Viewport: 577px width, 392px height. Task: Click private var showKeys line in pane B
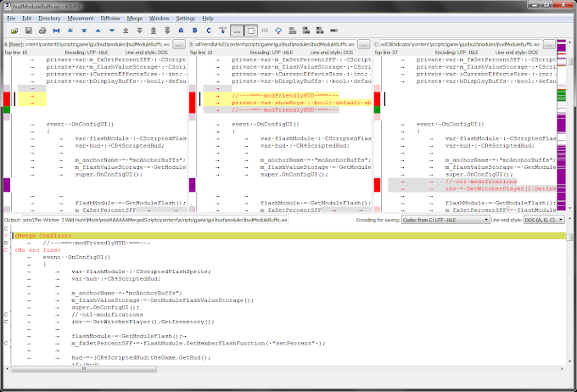(x=301, y=103)
